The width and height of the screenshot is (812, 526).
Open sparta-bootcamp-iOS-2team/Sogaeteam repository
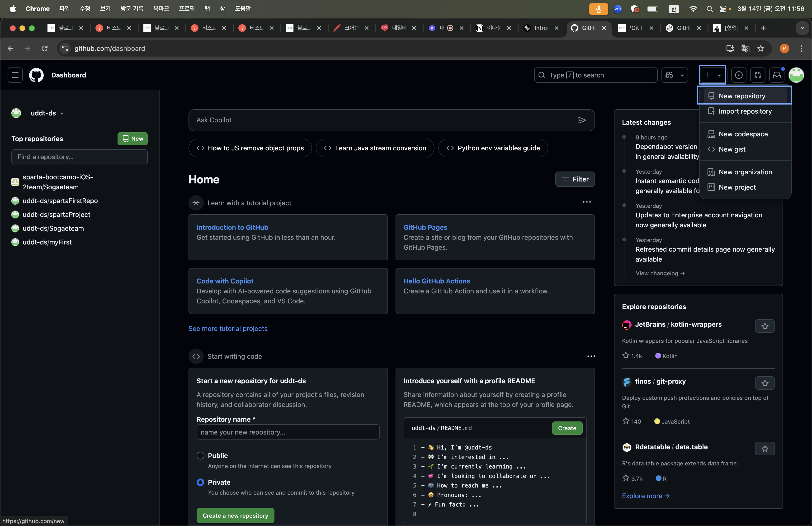[x=58, y=182]
